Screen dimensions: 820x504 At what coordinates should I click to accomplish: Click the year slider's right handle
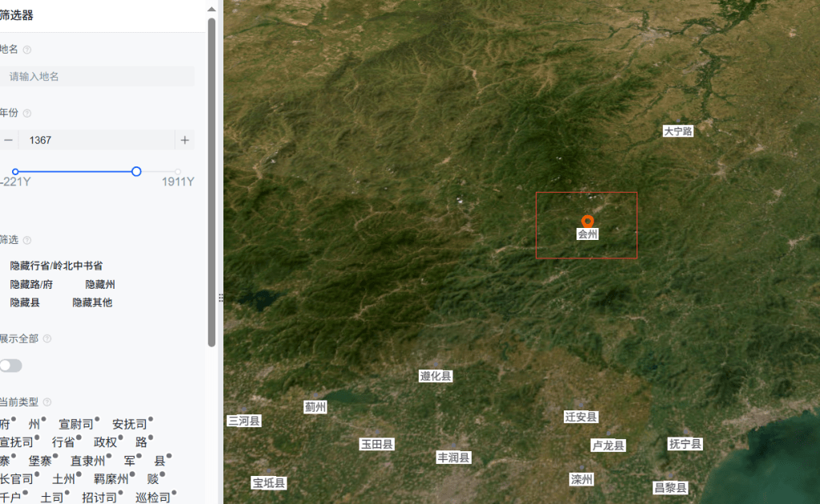(x=136, y=171)
